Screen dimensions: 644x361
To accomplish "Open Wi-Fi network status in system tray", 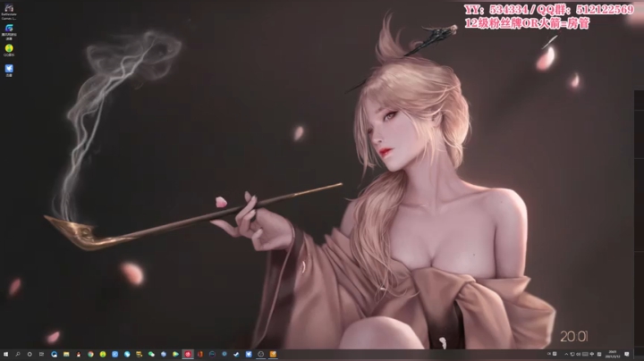I will tap(592, 354).
